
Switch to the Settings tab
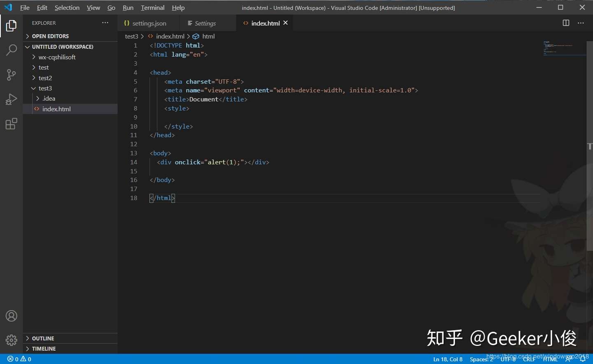coord(208,23)
